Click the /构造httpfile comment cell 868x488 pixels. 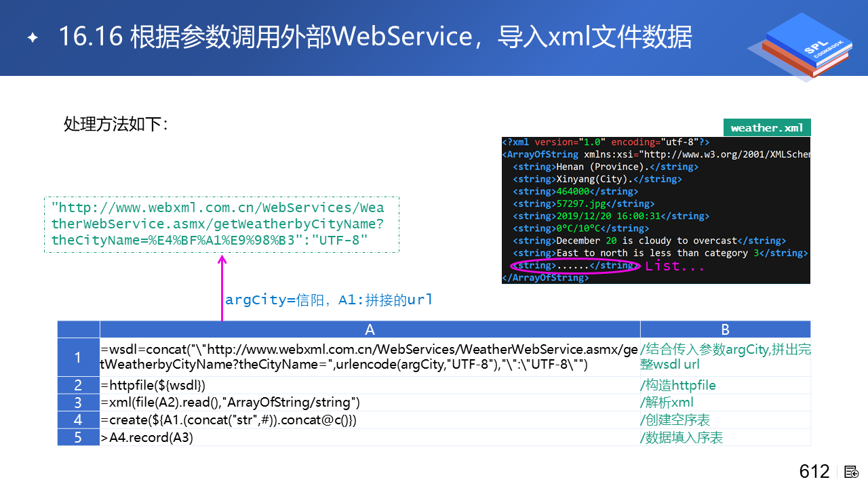click(725, 385)
